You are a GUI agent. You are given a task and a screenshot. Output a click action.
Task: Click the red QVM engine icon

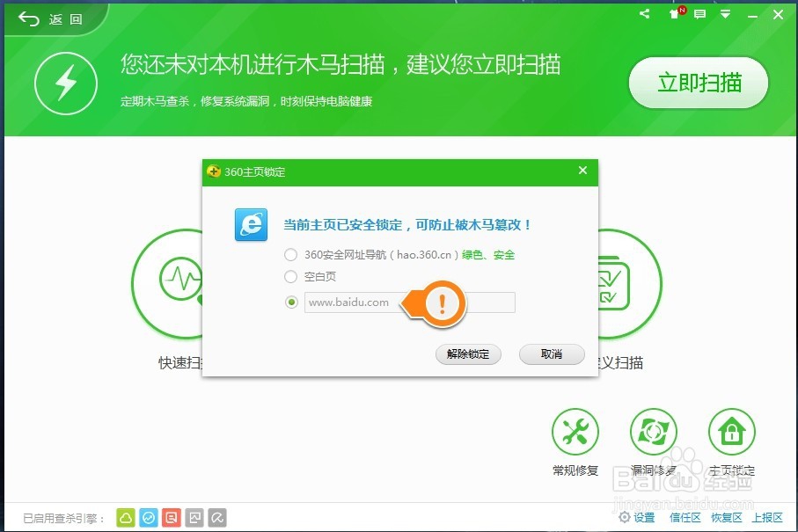click(x=172, y=518)
